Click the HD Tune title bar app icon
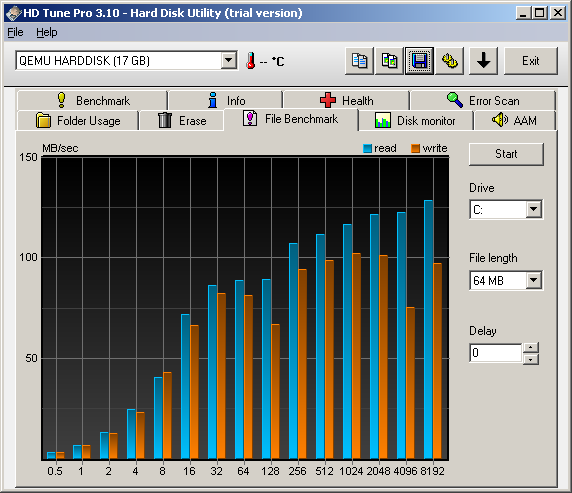This screenshot has height=493, width=572. click(13, 13)
